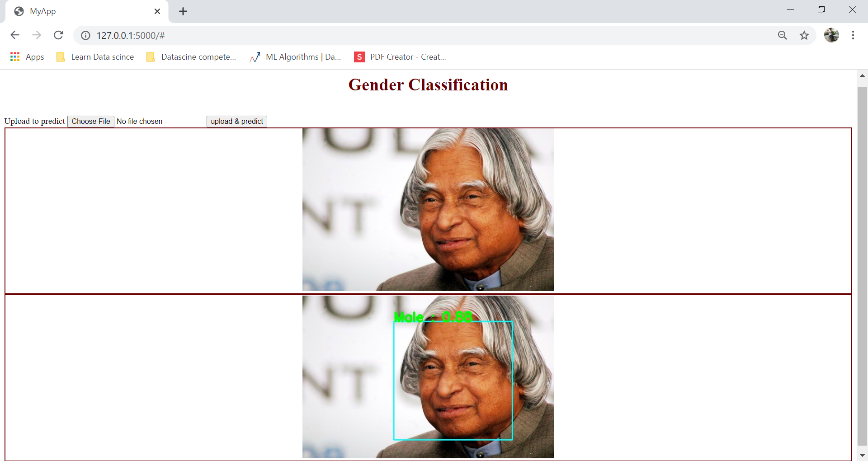Open the Datascine compete bookmark folder

[192, 56]
